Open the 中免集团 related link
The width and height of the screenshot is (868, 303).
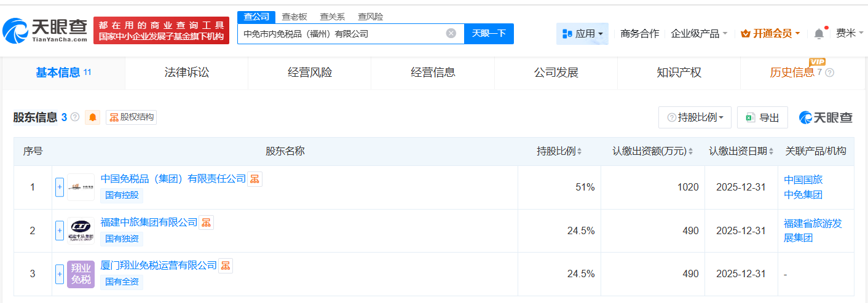point(803,195)
